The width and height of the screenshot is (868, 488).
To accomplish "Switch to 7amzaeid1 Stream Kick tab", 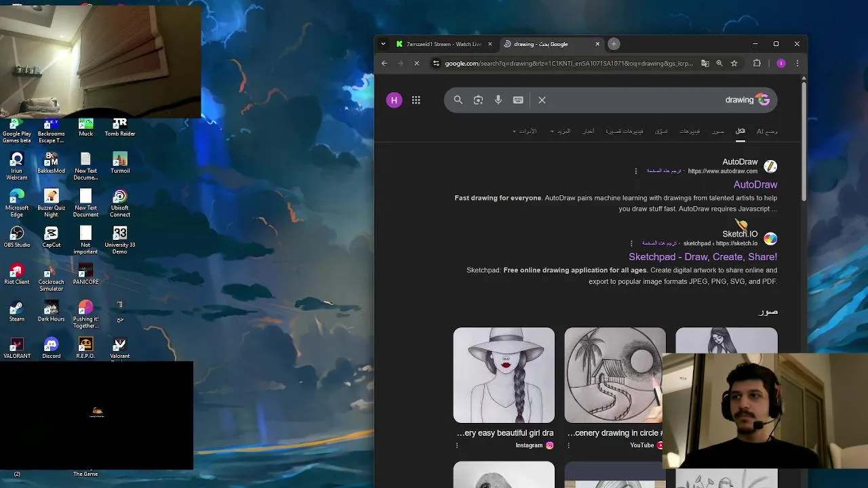I will pos(444,44).
